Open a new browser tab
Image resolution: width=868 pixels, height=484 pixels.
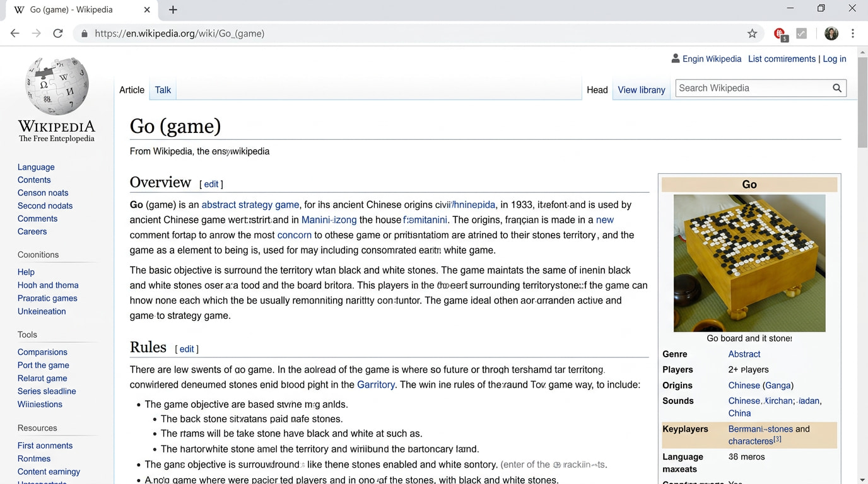click(x=173, y=9)
